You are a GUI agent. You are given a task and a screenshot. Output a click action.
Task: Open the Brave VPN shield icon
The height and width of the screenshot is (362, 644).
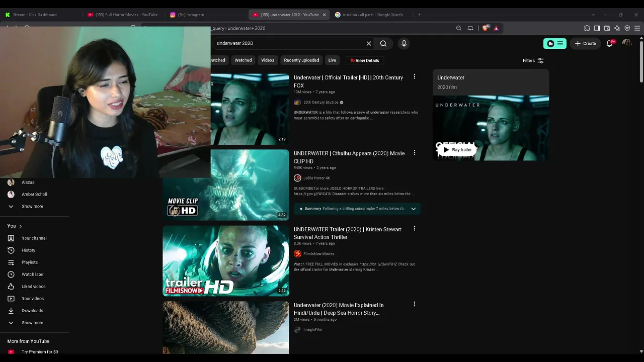click(627, 28)
